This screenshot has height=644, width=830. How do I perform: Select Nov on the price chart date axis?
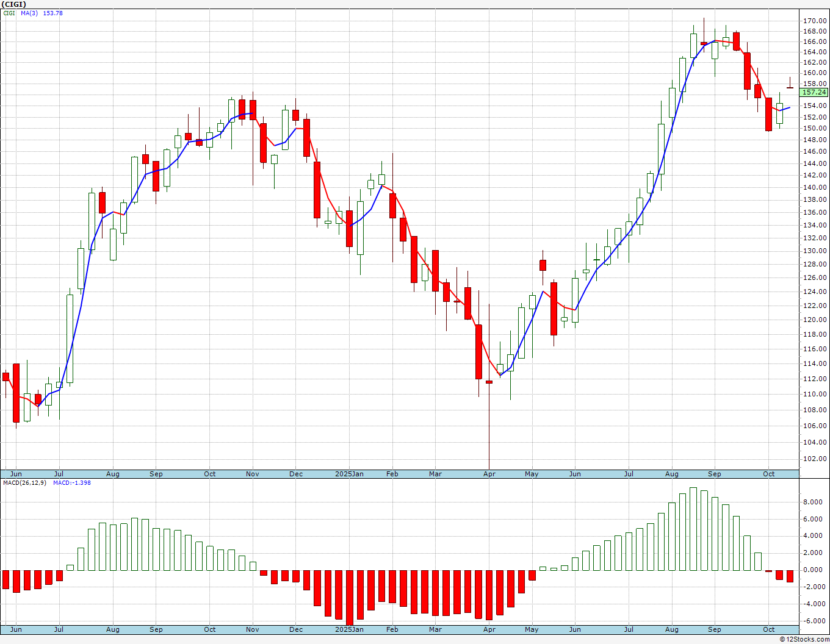point(253,474)
